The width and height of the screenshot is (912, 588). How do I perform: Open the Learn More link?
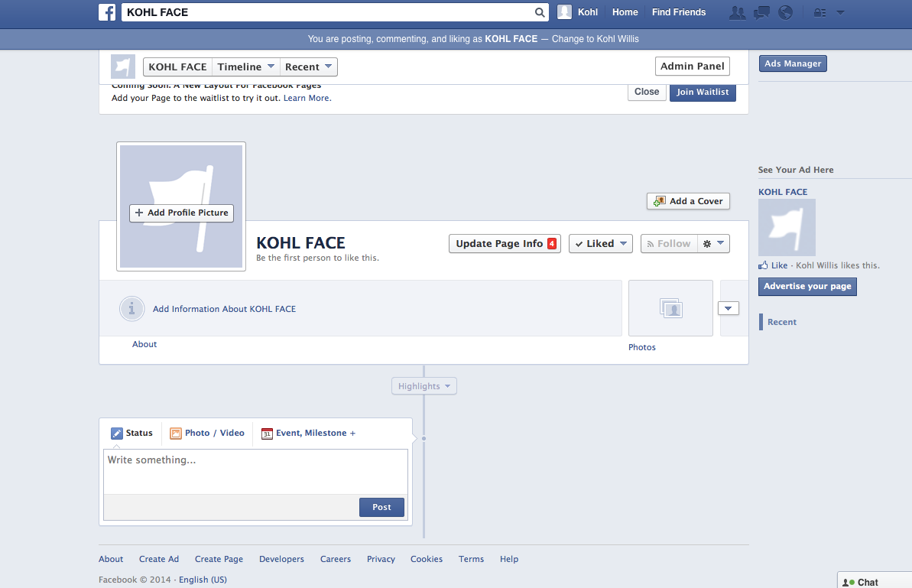306,99
